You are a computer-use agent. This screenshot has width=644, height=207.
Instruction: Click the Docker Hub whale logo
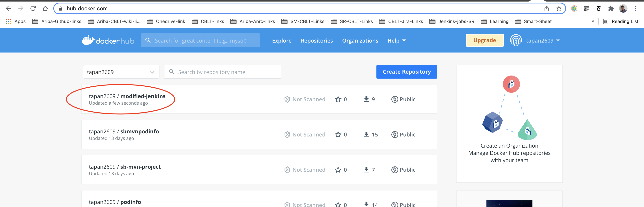(x=108, y=40)
